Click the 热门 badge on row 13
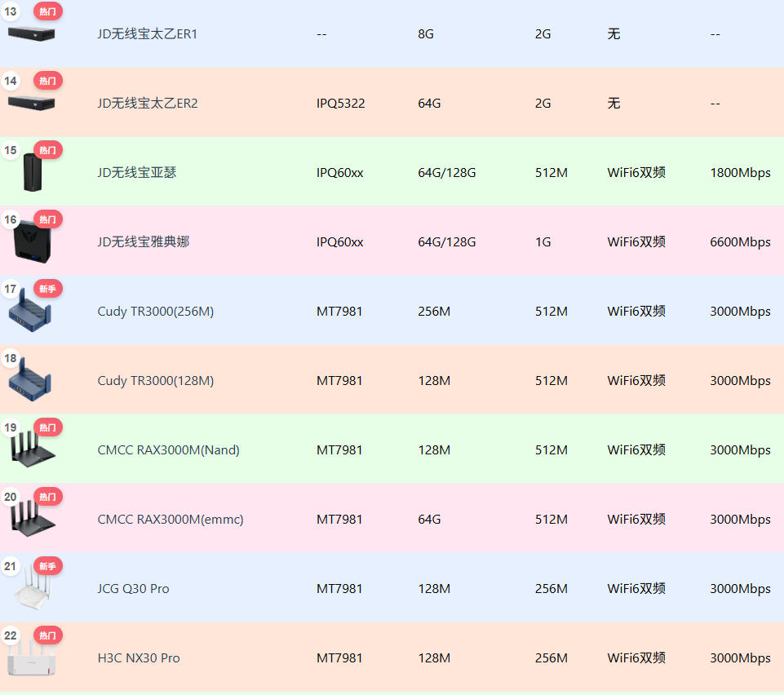Viewport: 784px width, 695px height. [x=47, y=11]
